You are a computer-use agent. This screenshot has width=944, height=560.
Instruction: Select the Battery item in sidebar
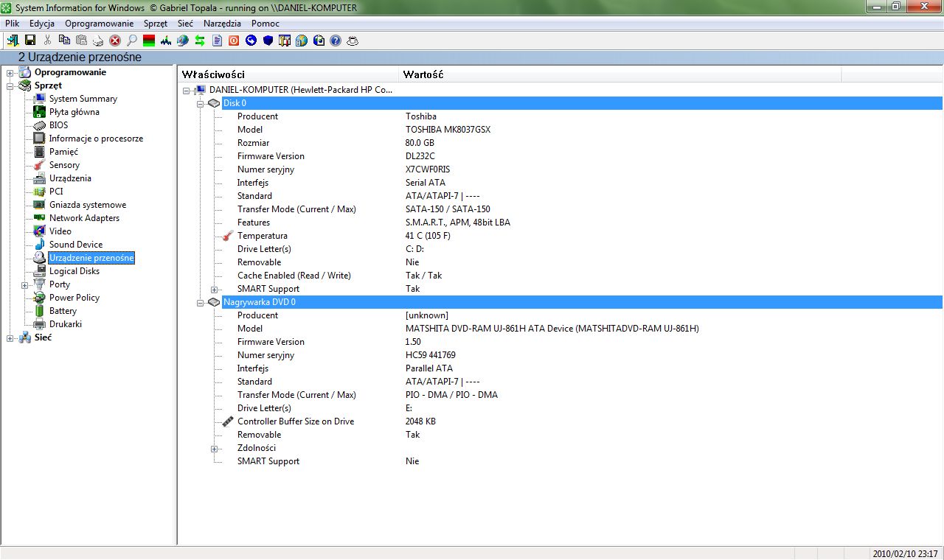click(63, 311)
